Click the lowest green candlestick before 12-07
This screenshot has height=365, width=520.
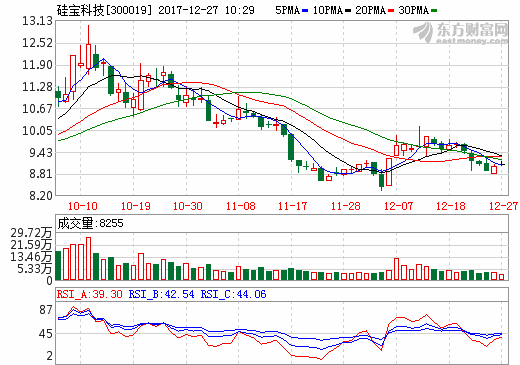[x=381, y=180]
